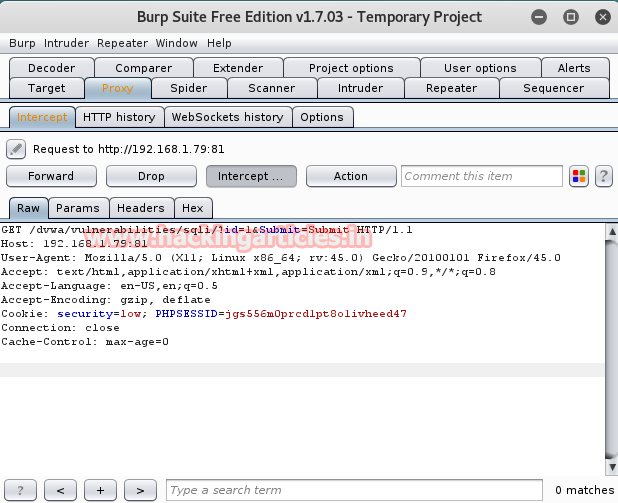Go to next search match

tap(140, 490)
